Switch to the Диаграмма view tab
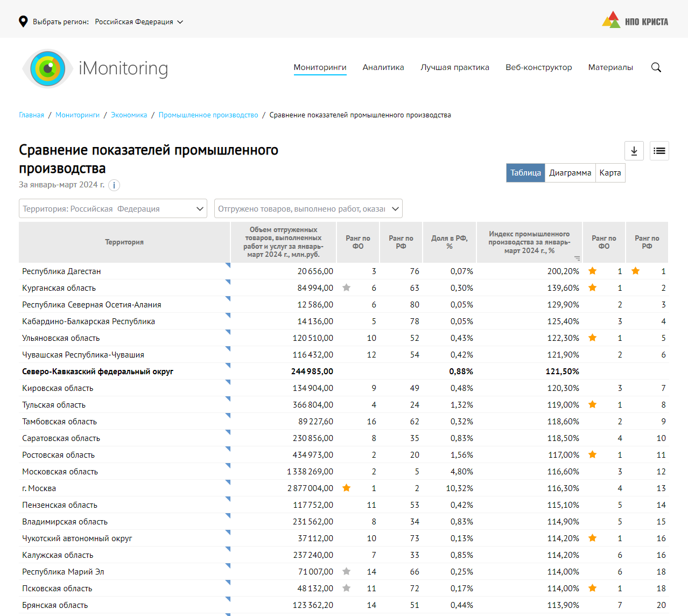This screenshot has height=616, width=688. (570, 173)
